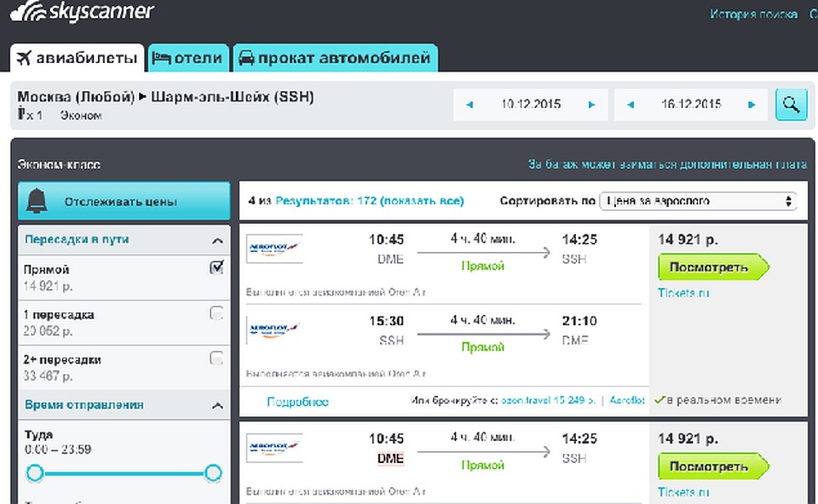Open second Tickets.ru link
The image size is (818, 504).
pos(683,492)
